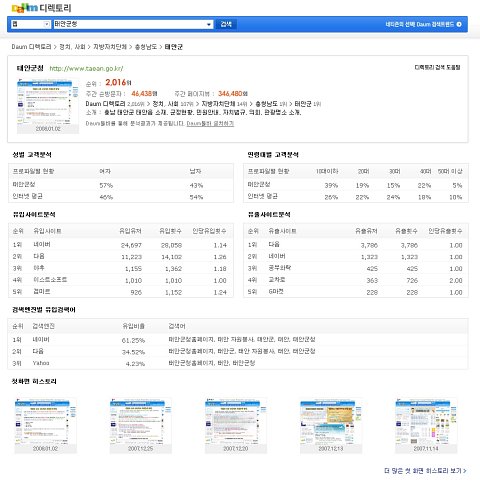480x481 pixels.
Task: Expand the search suggestions dropdown arrow
Action: [x=209, y=24]
